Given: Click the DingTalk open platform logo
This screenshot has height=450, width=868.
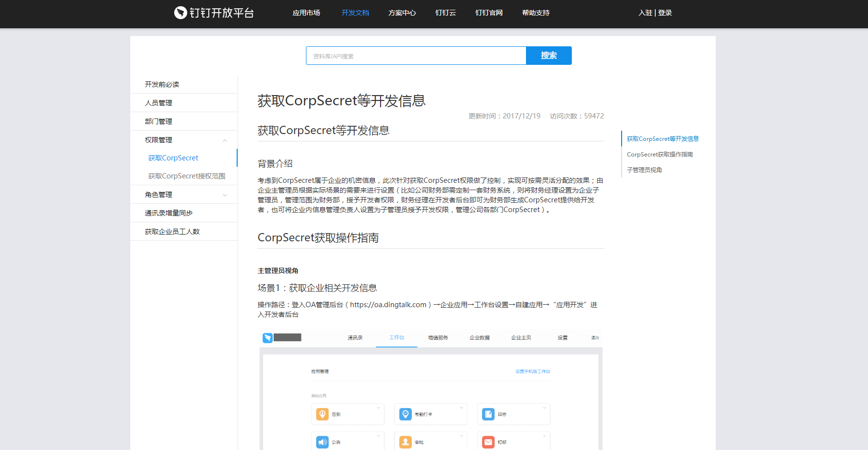Looking at the screenshot, I should pos(214,13).
